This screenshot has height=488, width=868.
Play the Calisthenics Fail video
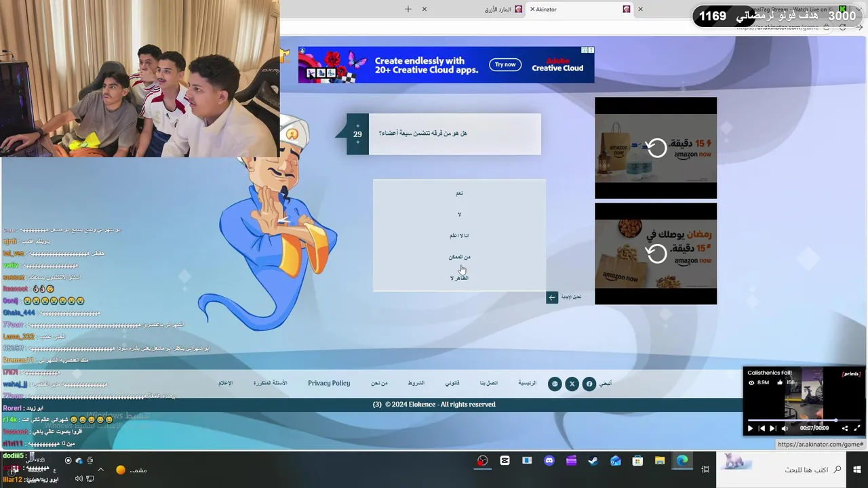click(750, 428)
